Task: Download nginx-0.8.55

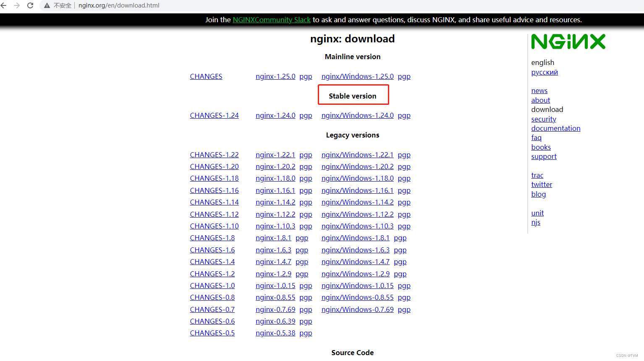Action: tap(275, 297)
